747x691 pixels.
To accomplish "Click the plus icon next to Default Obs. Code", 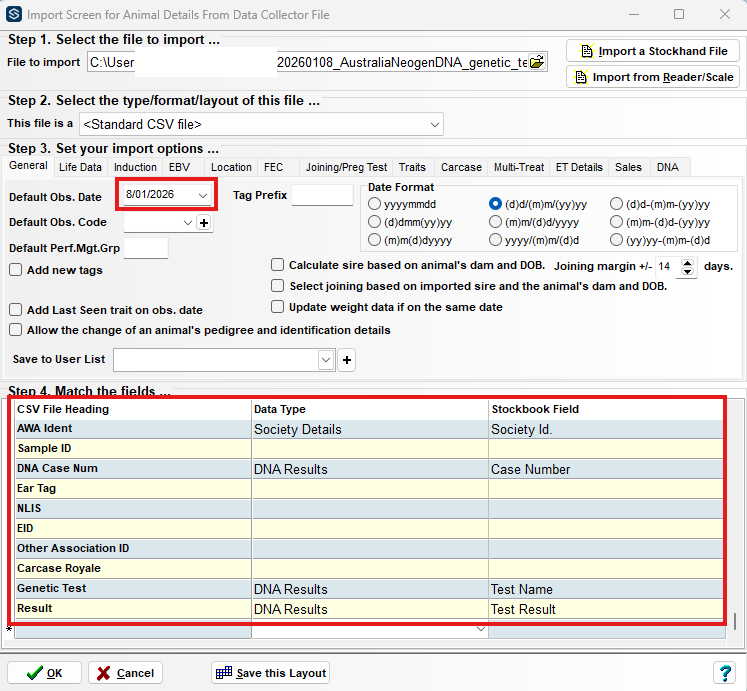I will (x=204, y=223).
